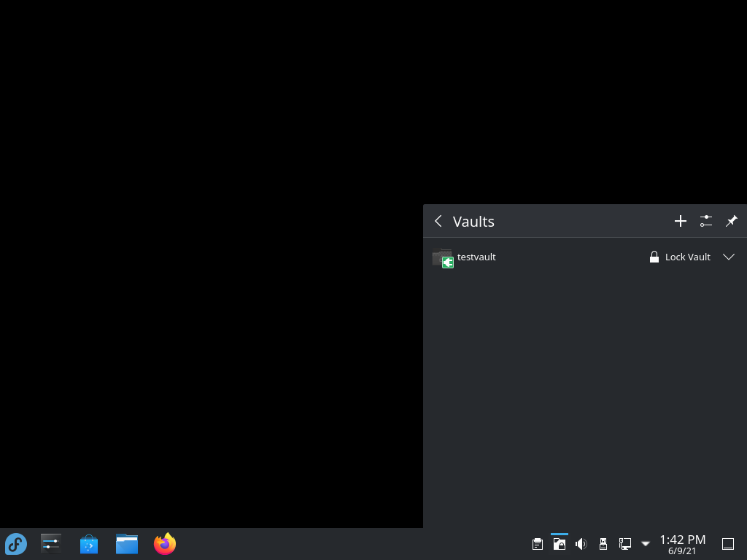The image size is (747, 560).
Task: Click the Vaults panel title
Action: click(473, 222)
